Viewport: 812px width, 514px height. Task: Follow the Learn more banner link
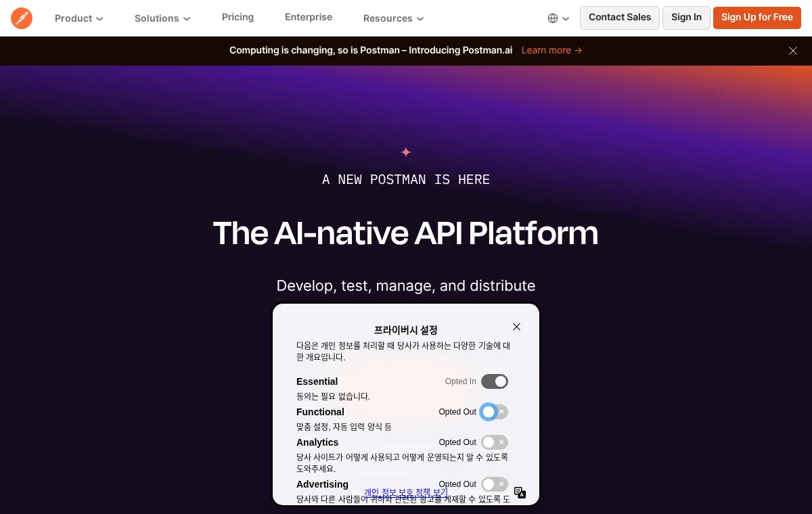tap(551, 50)
